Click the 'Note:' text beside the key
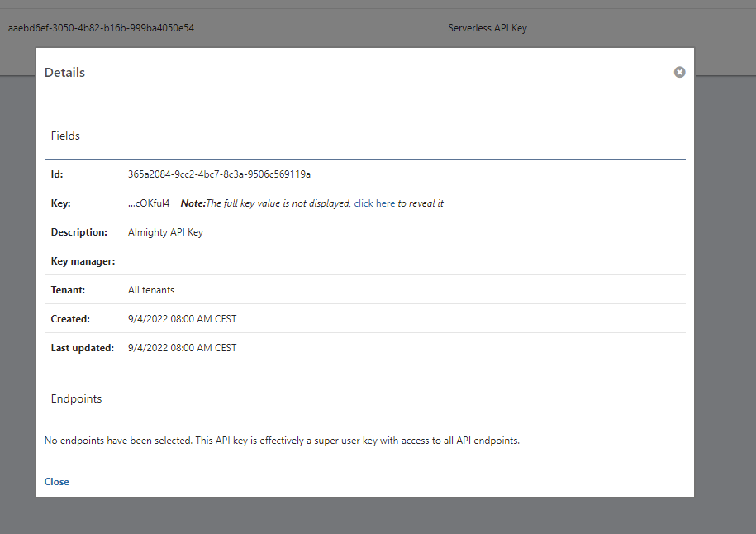The height and width of the screenshot is (534, 756). coord(193,203)
